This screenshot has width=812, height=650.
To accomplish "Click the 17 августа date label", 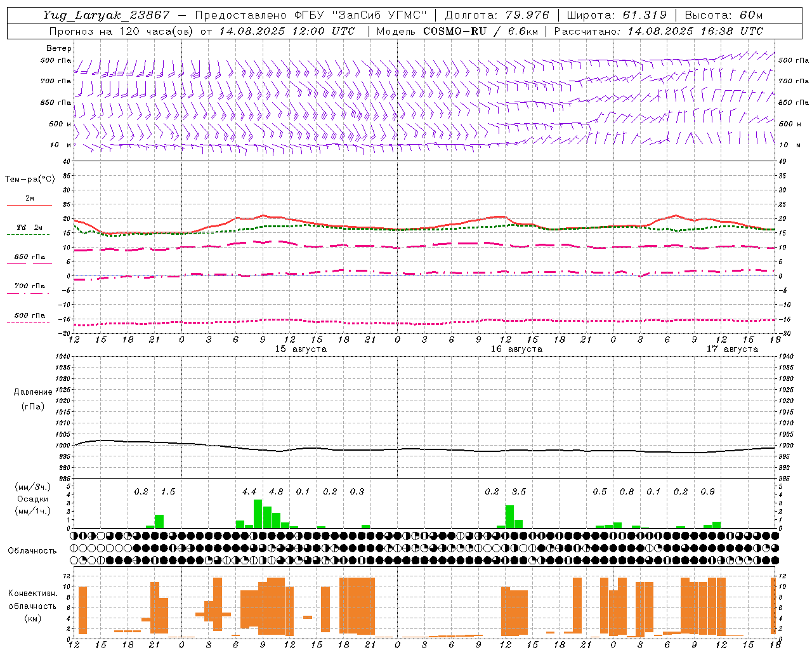I will 732,349.
